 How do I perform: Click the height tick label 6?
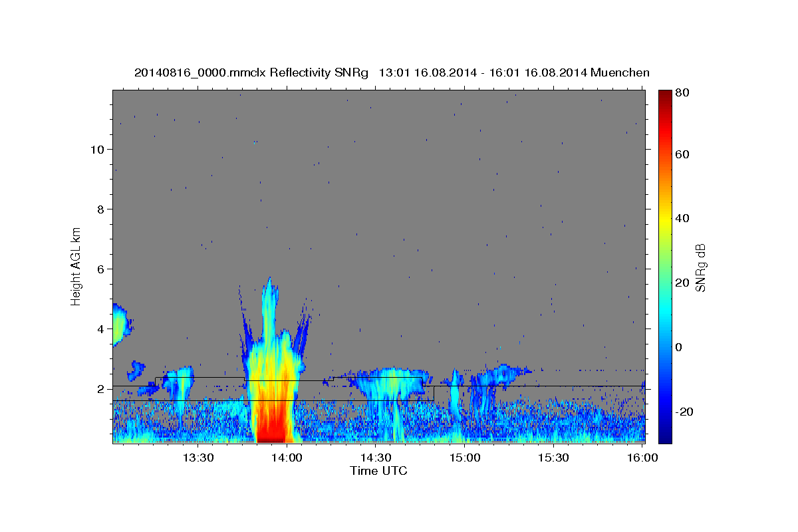click(100, 269)
